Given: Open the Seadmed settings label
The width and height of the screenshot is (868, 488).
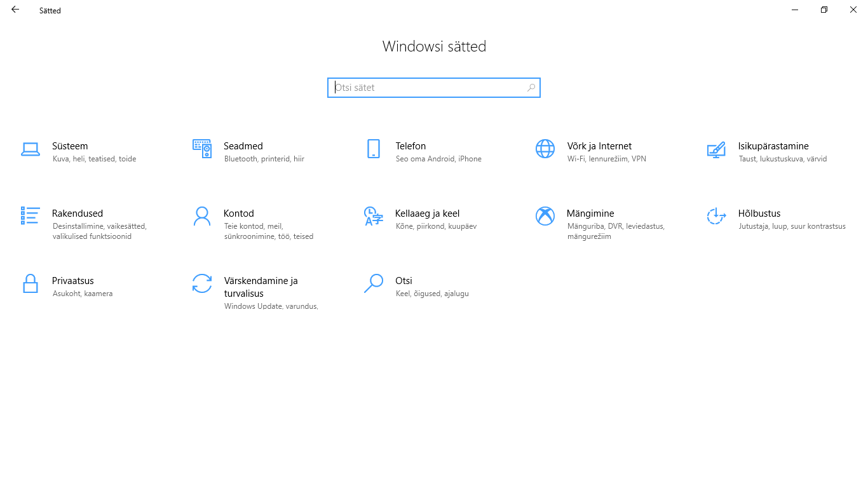Looking at the screenshot, I should click(x=243, y=146).
